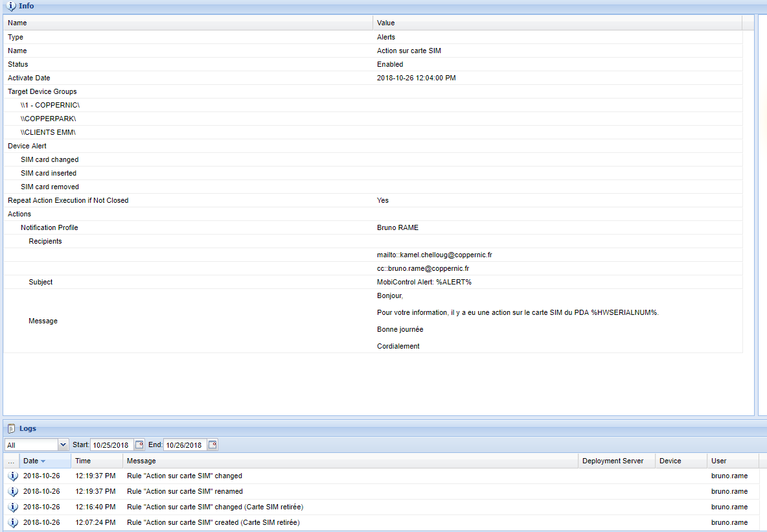The height and width of the screenshot is (532, 767).
Task: Click the End date input field
Action: click(x=185, y=445)
